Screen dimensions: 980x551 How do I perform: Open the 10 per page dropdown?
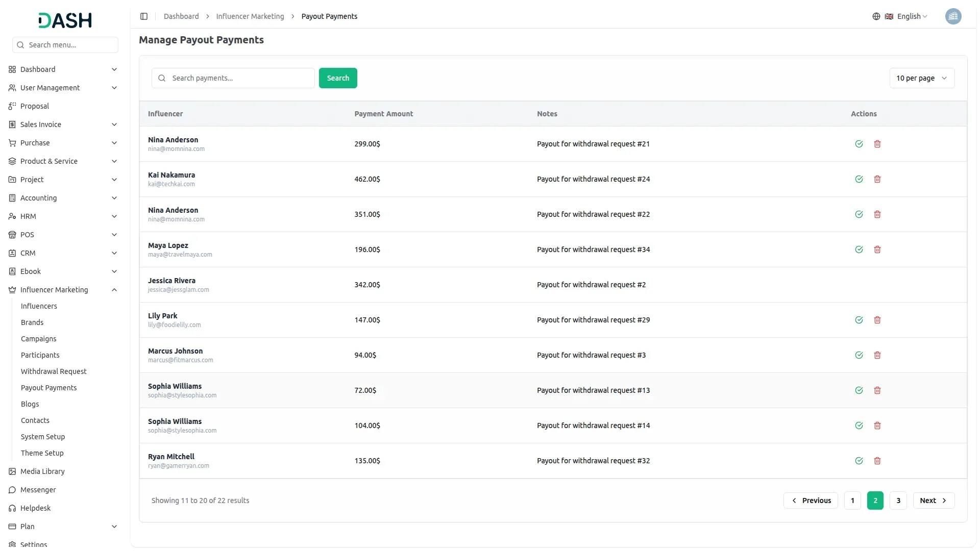pyautogui.click(x=921, y=78)
